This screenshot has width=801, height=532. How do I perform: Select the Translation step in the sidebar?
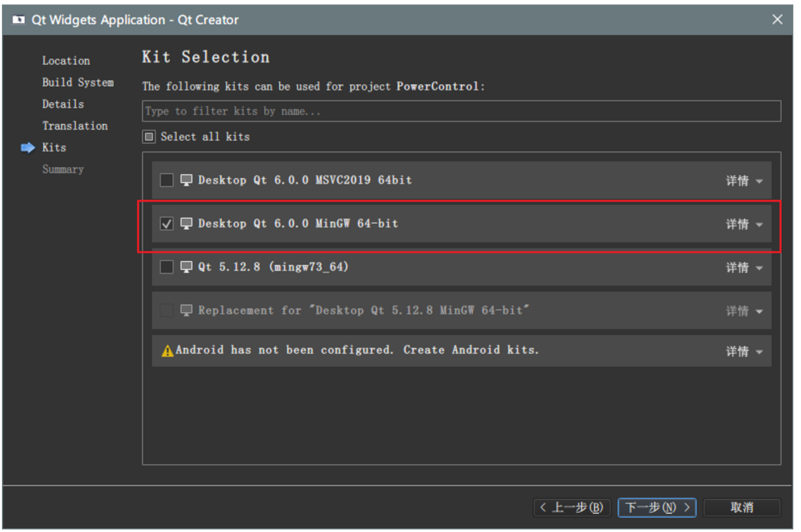pos(75,126)
